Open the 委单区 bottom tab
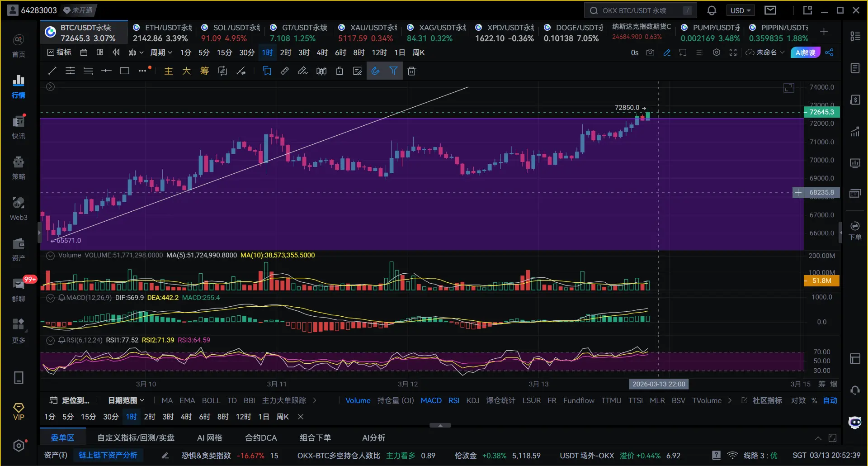Viewport: 868px width, 466px height. [x=62, y=437]
